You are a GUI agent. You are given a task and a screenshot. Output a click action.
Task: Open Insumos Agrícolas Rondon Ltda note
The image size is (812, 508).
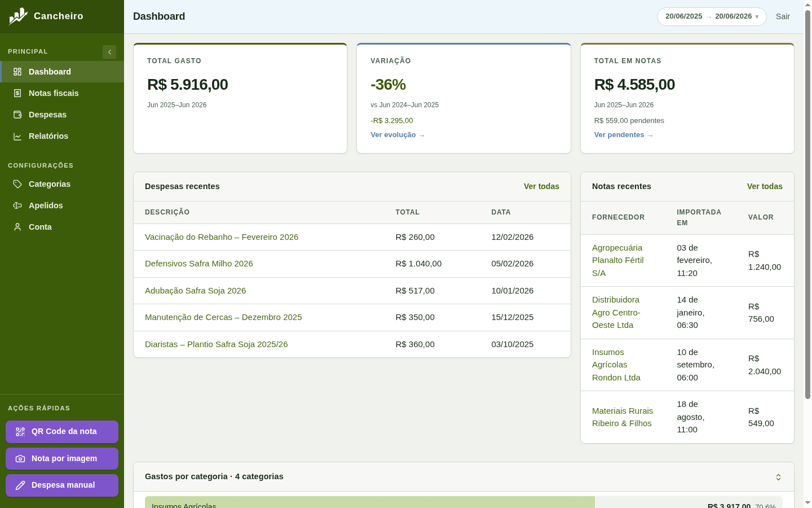click(616, 365)
